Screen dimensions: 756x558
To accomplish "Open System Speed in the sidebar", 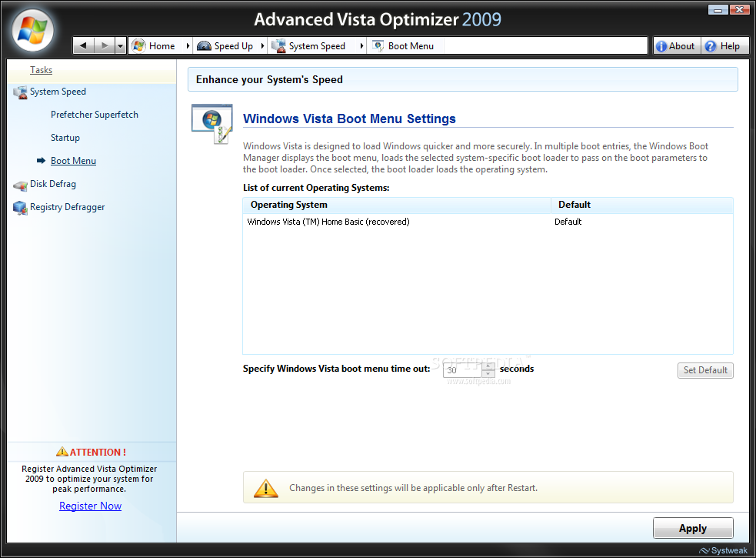I will point(58,92).
